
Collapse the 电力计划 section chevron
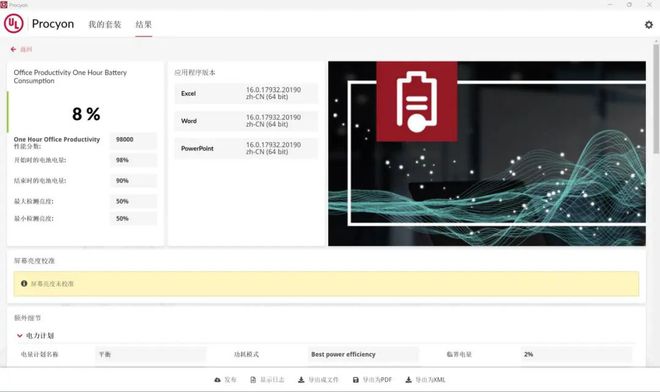pyautogui.click(x=19, y=336)
